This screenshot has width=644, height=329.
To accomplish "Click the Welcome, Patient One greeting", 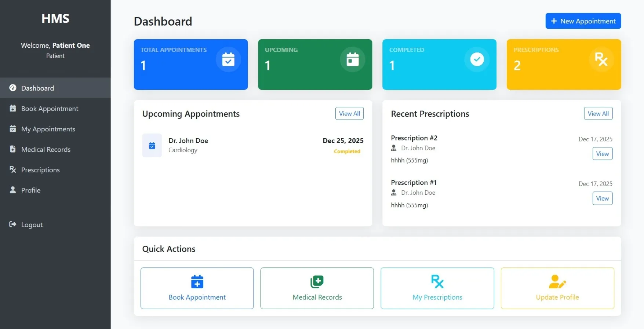I will tap(55, 45).
